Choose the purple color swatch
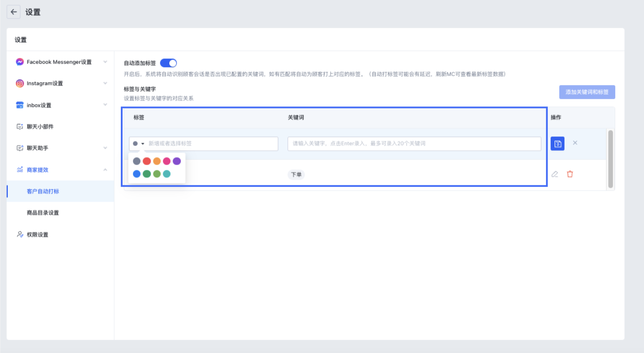This screenshot has width=644, height=353. tap(177, 161)
